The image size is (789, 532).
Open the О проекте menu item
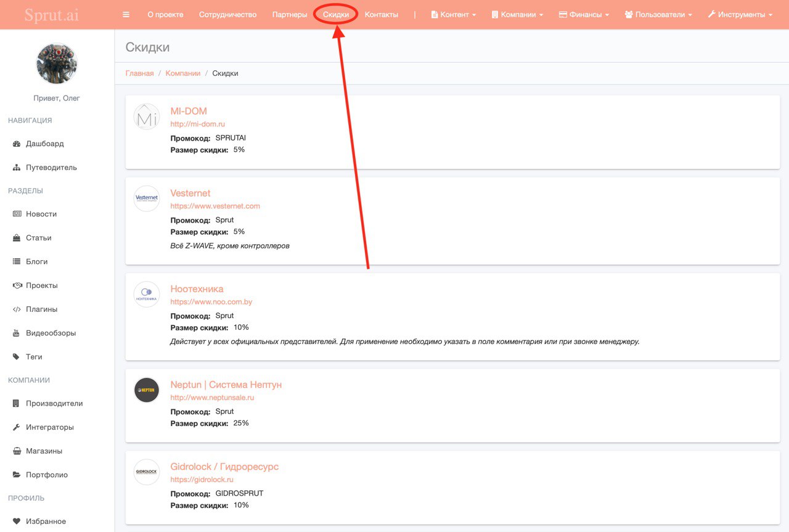tap(165, 14)
